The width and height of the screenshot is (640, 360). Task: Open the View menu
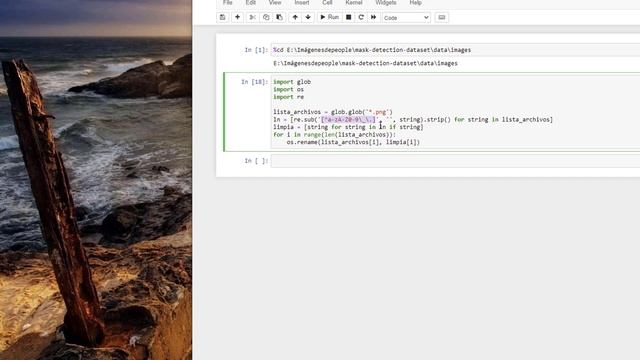(x=275, y=3)
